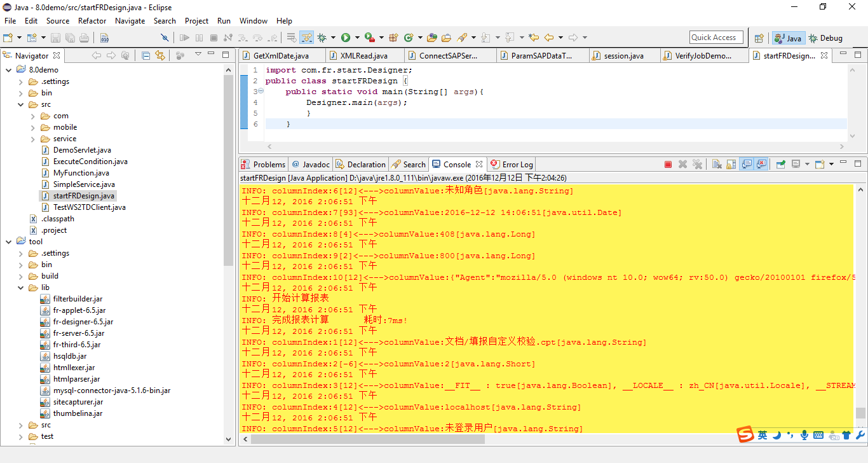The width and height of the screenshot is (868, 463).
Task: Open the Error Log view tab
Action: coord(512,164)
